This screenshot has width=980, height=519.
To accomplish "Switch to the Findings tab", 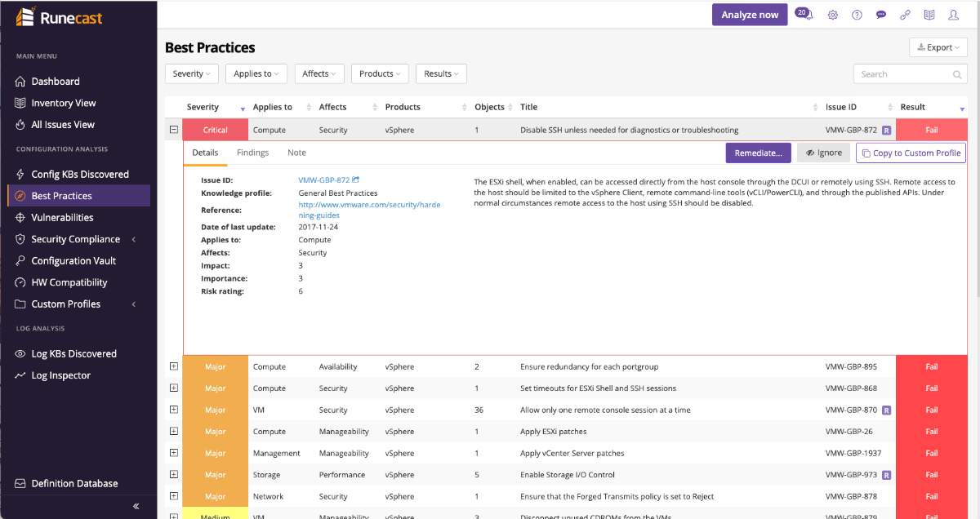I will (253, 152).
